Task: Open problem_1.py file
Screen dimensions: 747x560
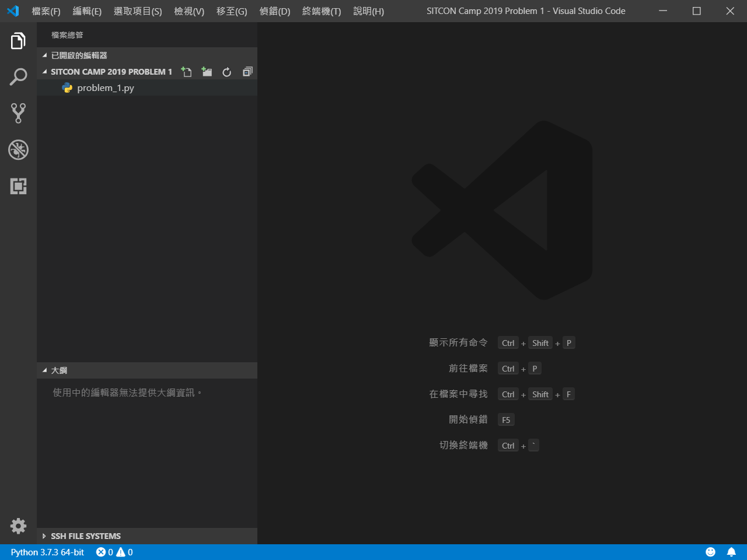Action: 147,88
